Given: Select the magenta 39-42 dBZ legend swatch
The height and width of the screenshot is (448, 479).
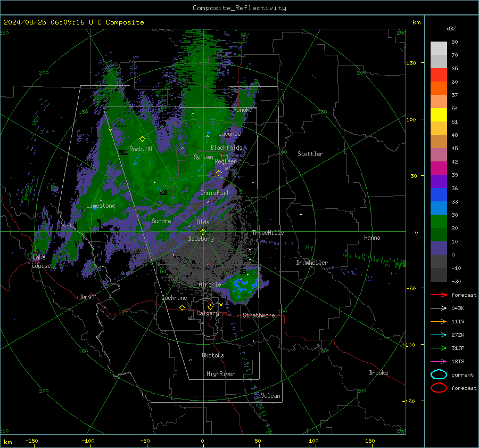Looking at the screenshot, I should click(x=439, y=168).
